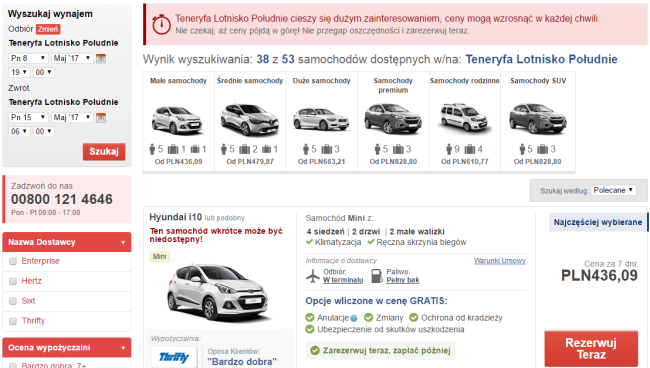
Task: Click the luggage icon under Duże samochody
Action: pos(327,149)
